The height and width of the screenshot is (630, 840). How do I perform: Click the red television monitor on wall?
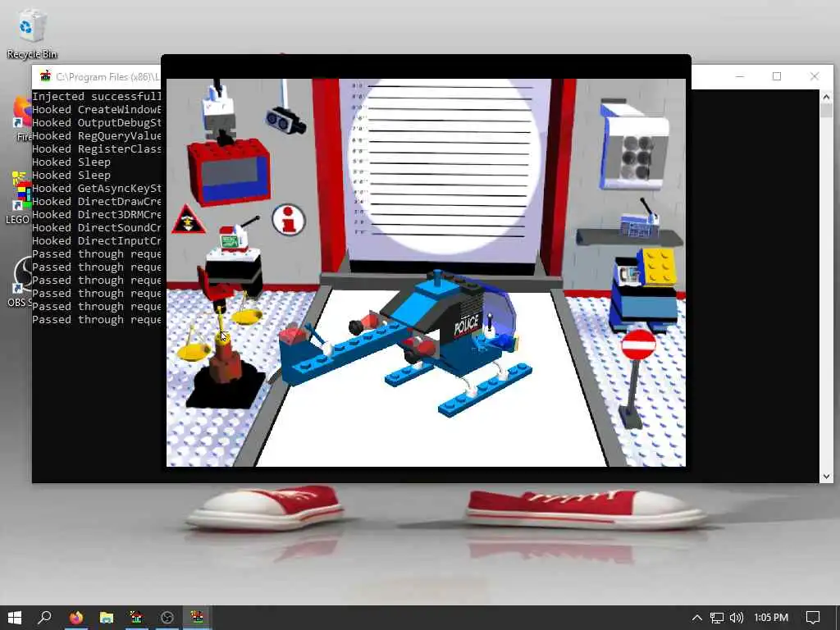[230, 171]
